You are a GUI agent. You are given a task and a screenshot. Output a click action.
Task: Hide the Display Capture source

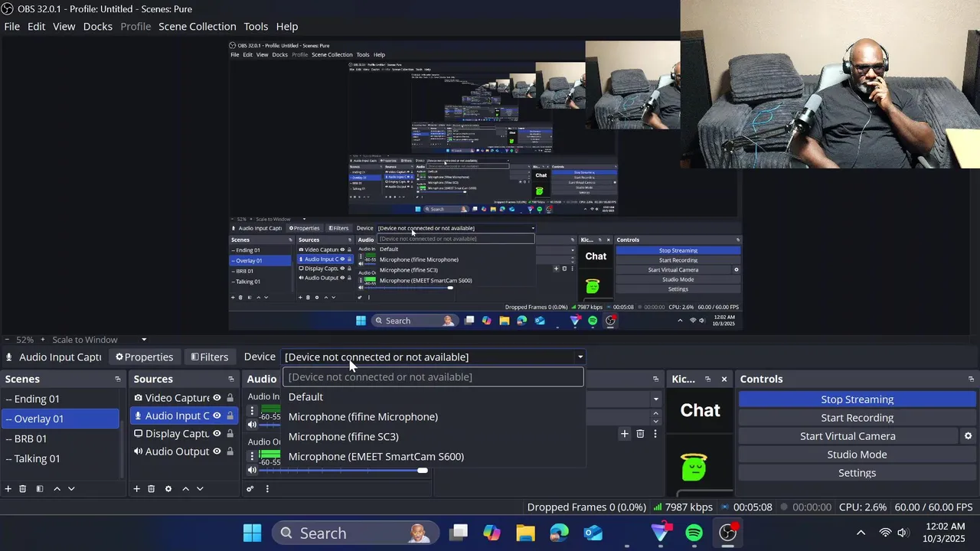tap(217, 434)
